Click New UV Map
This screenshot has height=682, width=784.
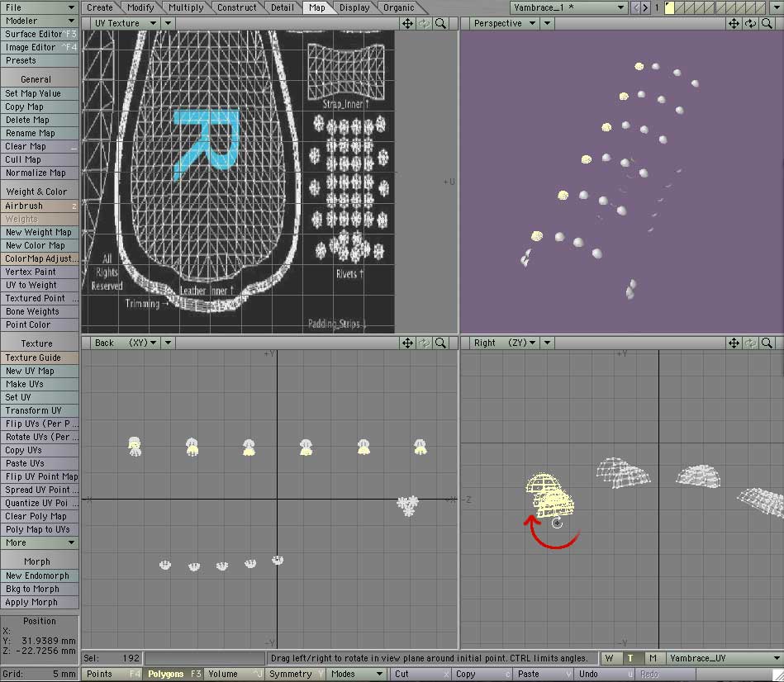coord(40,371)
